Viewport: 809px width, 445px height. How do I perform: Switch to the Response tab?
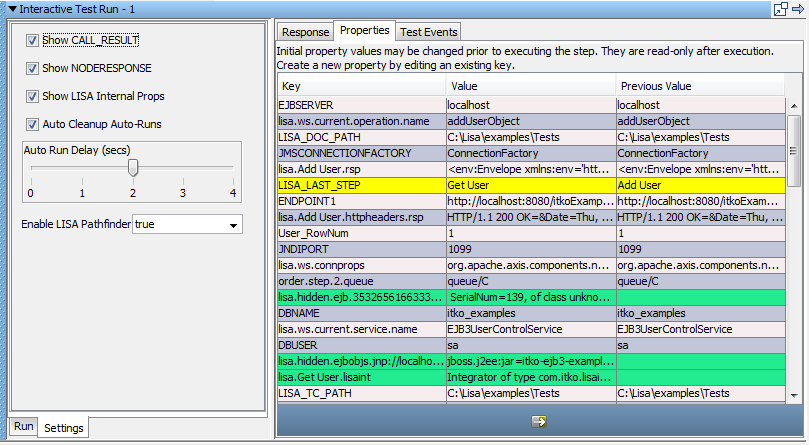305,32
